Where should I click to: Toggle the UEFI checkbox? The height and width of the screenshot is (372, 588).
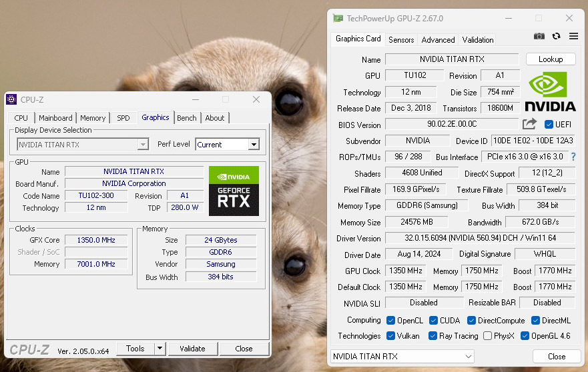pos(549,125)
